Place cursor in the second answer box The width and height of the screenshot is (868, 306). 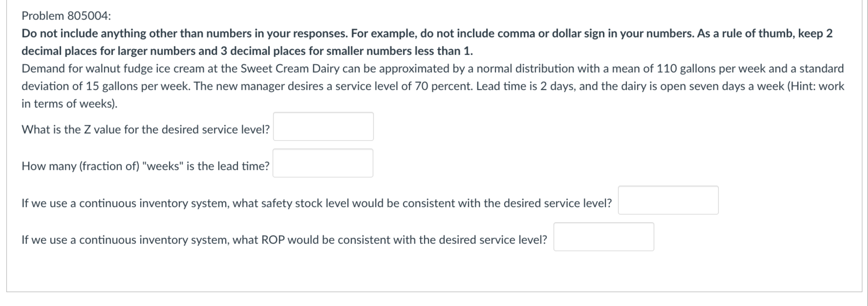click(322, 163)
